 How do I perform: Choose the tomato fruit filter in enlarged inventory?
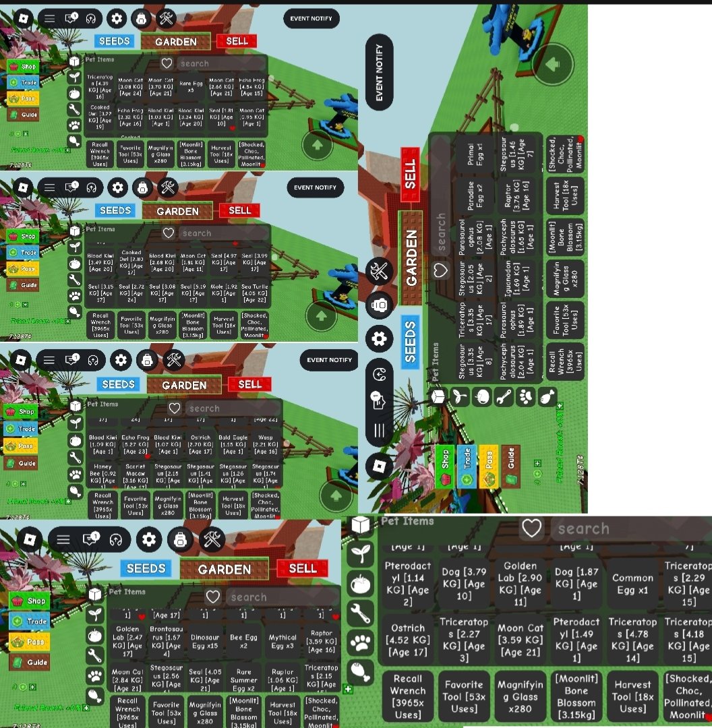coord(360,584)
